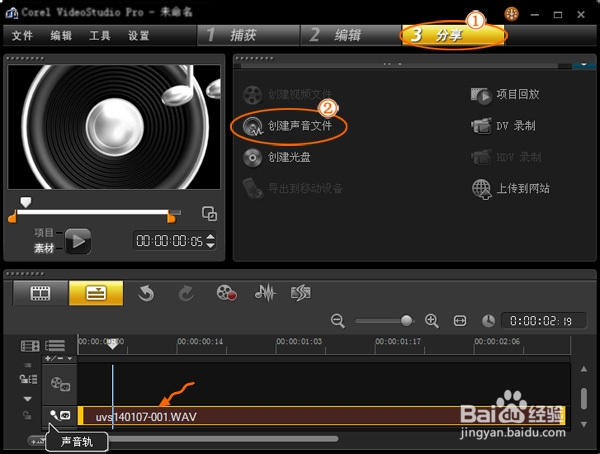
Task: Click the Corel guide icon in title bar
Action: 511,14
